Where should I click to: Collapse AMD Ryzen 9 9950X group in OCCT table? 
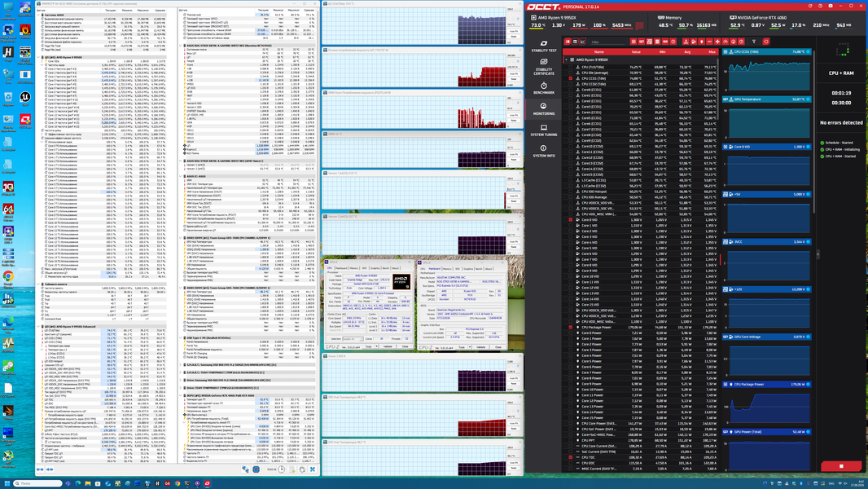tap(566, 59)
